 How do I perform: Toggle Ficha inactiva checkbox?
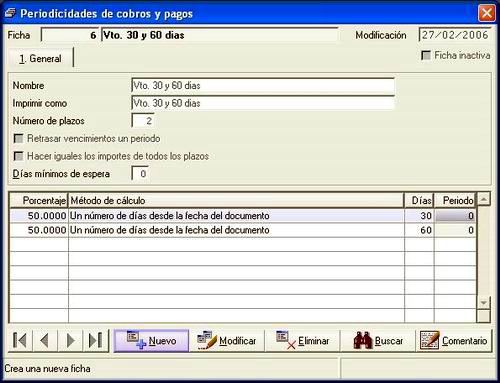click(x=426, y=55)
